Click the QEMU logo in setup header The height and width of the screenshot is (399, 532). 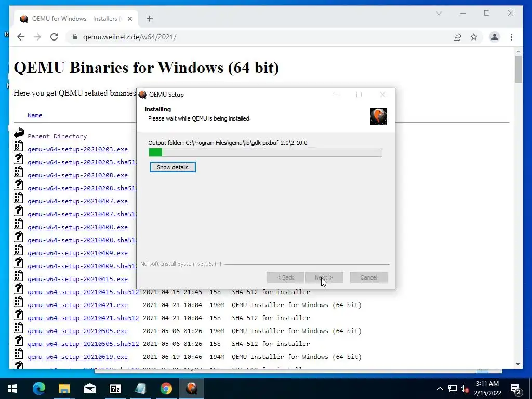[379, 116]
